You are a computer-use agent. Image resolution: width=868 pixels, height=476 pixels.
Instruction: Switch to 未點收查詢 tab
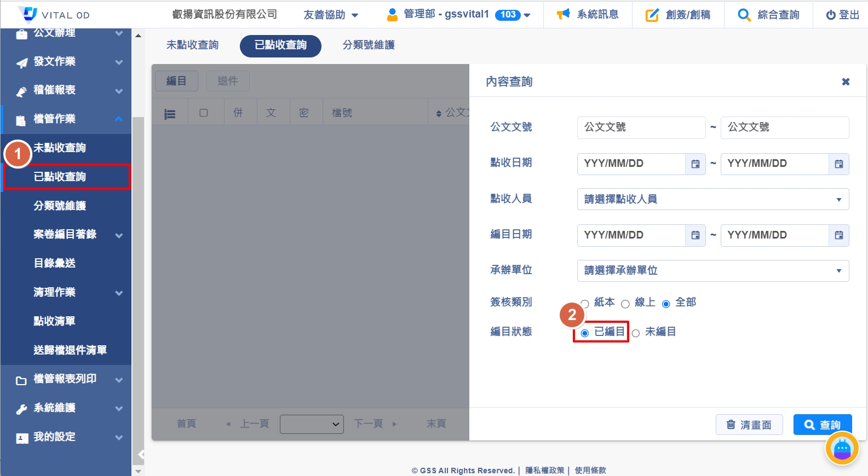point(192,45)
